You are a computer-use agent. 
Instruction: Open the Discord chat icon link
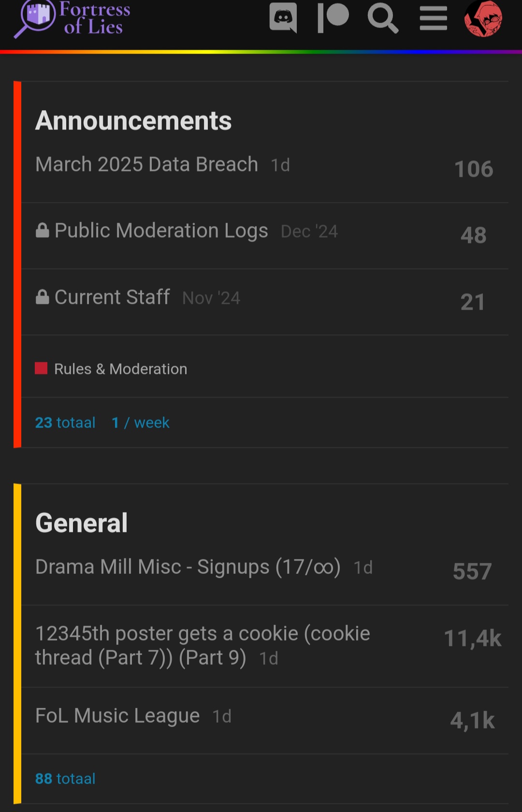[x=283, y=18]
